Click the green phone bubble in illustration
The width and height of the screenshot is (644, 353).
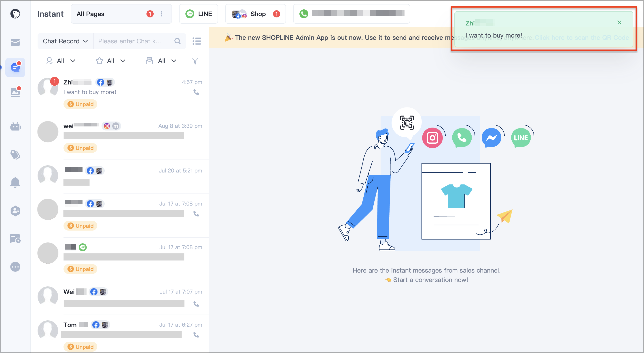click(462, 138)
